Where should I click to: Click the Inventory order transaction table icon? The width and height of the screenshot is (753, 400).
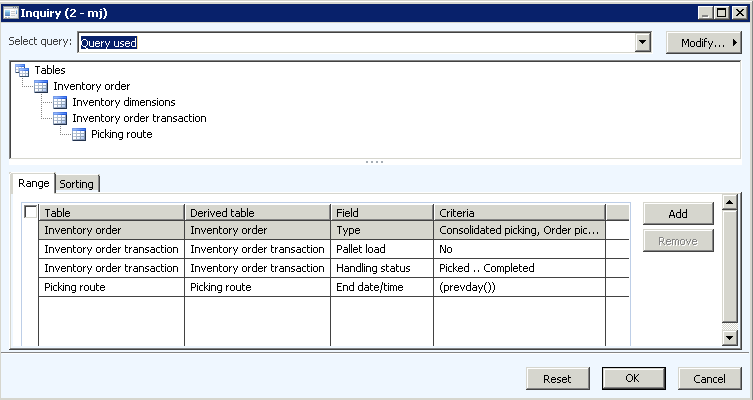click(x=60, y=118)
